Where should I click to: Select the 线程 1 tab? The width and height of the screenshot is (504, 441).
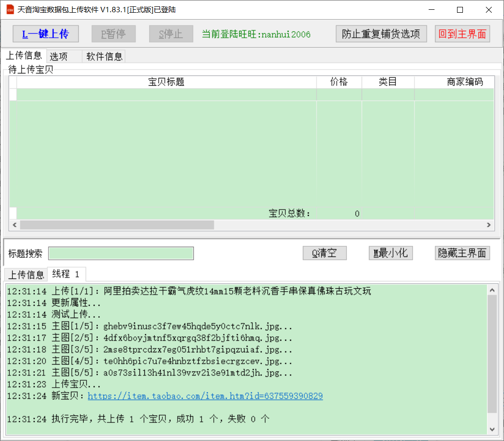pyautogui.click(x=66, y=274)
